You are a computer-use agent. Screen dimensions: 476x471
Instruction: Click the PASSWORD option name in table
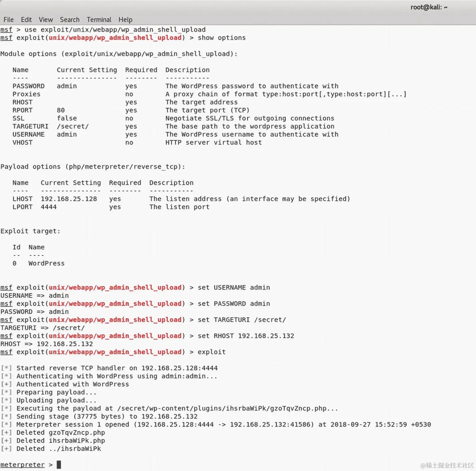point(28,86)
